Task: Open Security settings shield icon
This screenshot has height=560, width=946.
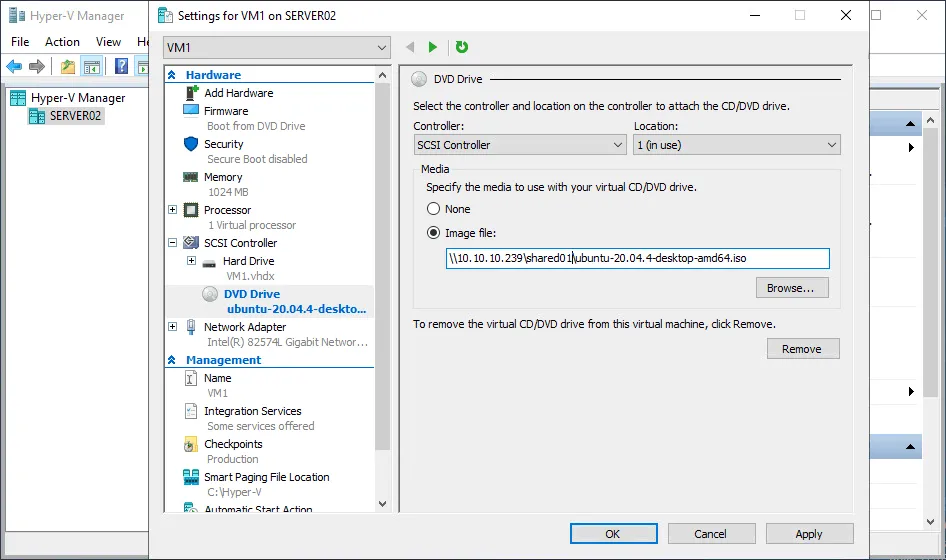Action: tap(191, 144)
